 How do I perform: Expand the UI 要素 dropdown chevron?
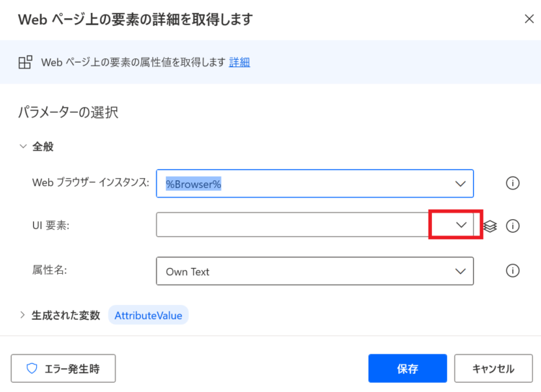[x=461, y=225]
